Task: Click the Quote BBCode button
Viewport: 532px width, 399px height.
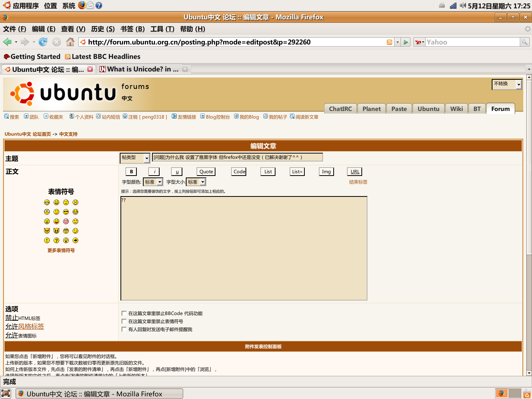Action: click(x=206, y=172)
